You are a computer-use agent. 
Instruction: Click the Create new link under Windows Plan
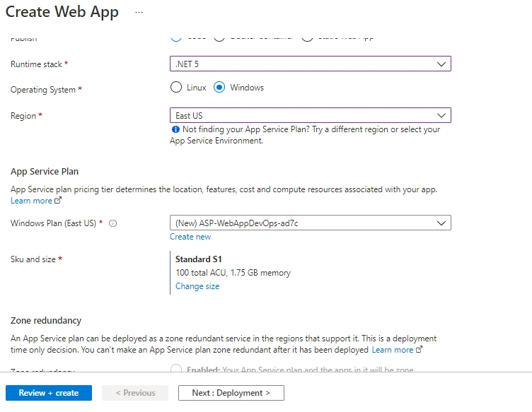(190, 237)
